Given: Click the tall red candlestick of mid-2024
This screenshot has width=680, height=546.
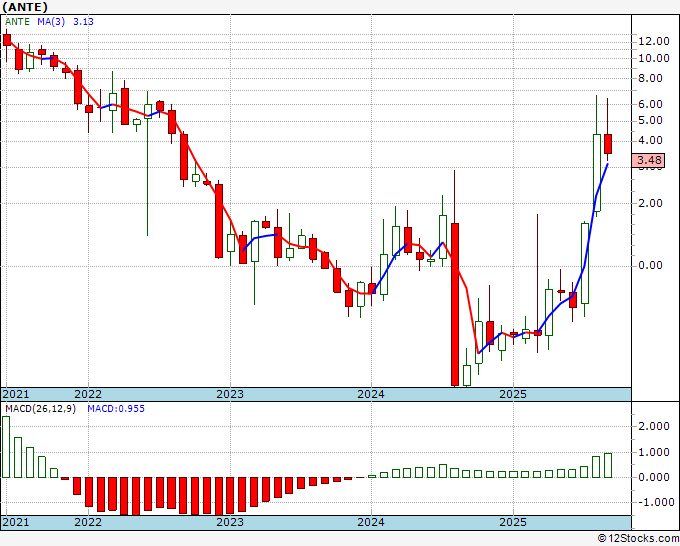Looking at the screenshot, I should [x=455, y=304].
